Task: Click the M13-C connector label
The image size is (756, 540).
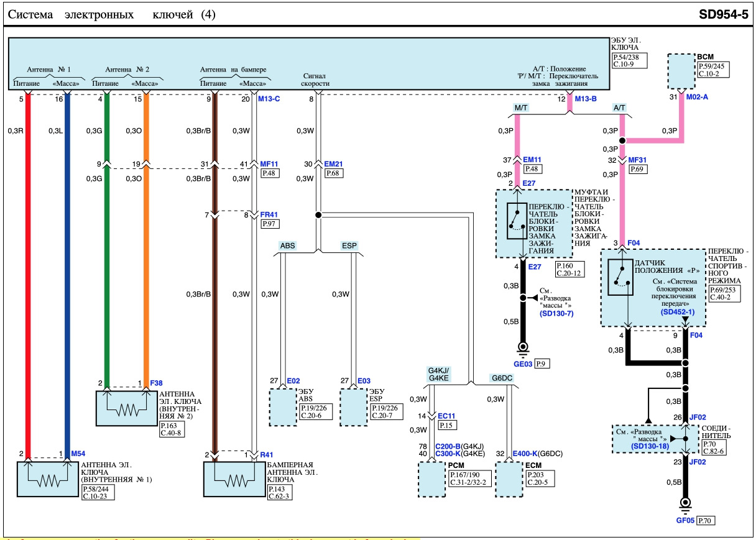Action: click(270, 98)
